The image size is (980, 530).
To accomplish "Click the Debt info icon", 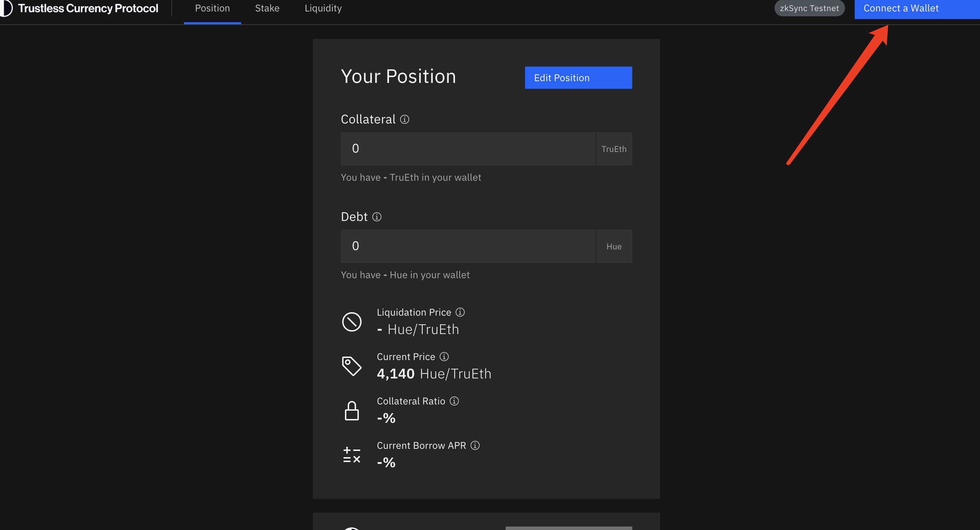I will (x=377, y=217).
